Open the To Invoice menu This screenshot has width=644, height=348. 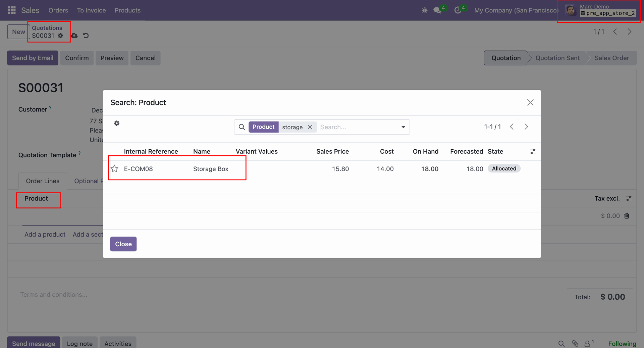tap(91, 10)
